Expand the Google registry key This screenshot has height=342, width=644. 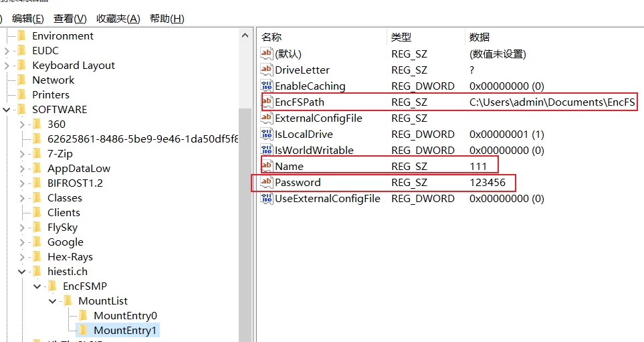(22, 242)
